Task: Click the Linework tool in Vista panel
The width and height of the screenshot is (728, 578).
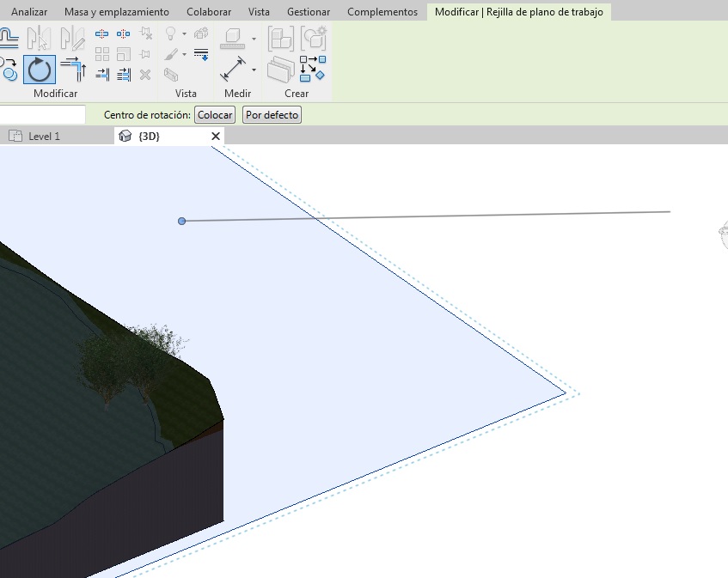Action: 201,55
